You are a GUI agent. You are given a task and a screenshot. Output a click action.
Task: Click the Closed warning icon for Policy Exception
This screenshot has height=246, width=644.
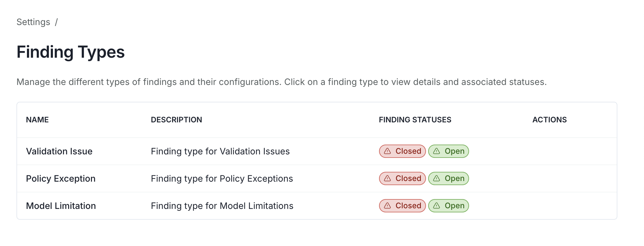pos(387,178)
